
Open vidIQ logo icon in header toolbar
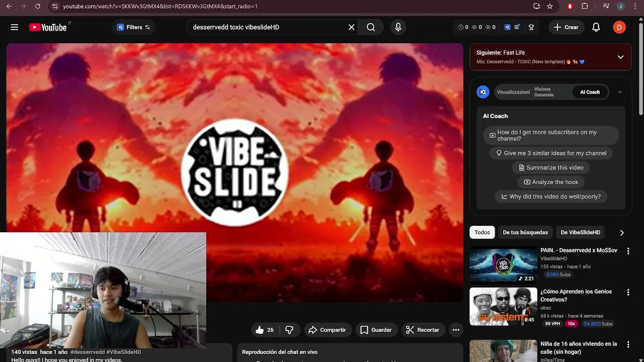508,27
